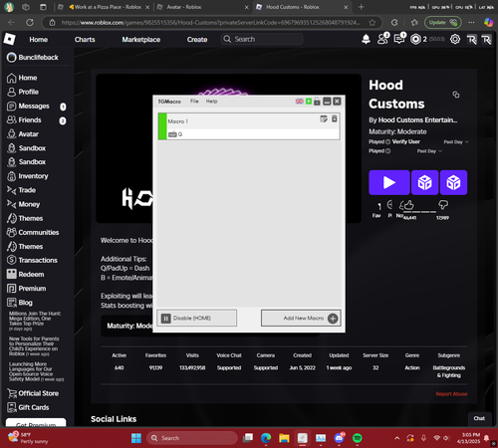Open Roblox settings gear
This screenshot has width=498, height=448.
tap(455, 39)
